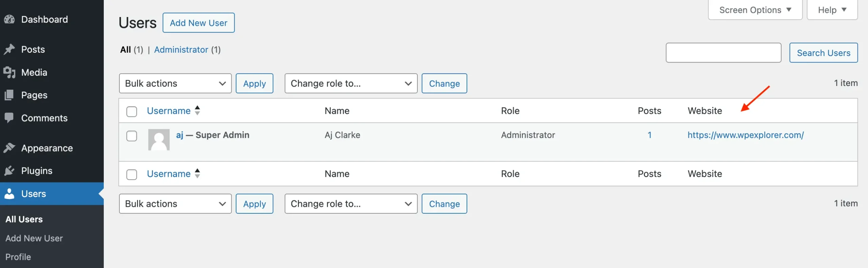Viewport: 868px width, 268px height.
Task: Click the Appearance paintbrush icon
Action: tap(9, 148)
